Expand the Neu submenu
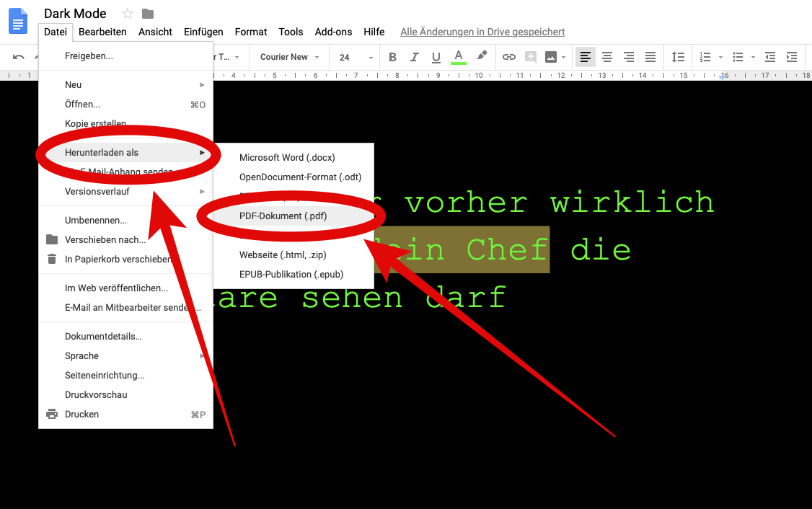This screenshot has width=812, height=509. tap(126, 85)
